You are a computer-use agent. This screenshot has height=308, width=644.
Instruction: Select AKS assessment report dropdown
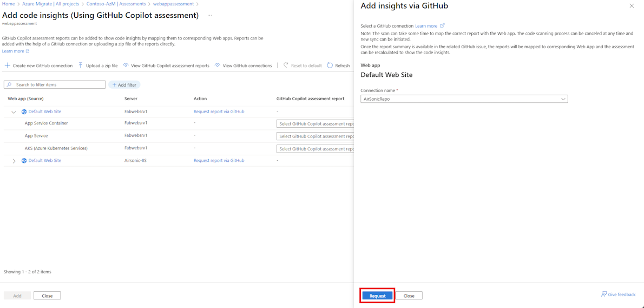(x=316, y=149)
